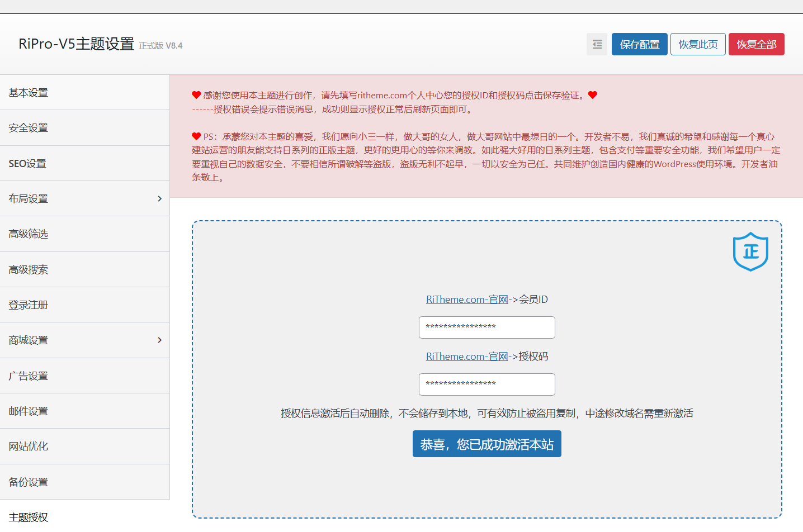The height and width of the screenshot is (532, 803).
Task: Click 恢复此页 to reset this page
Action: point(698,44)
